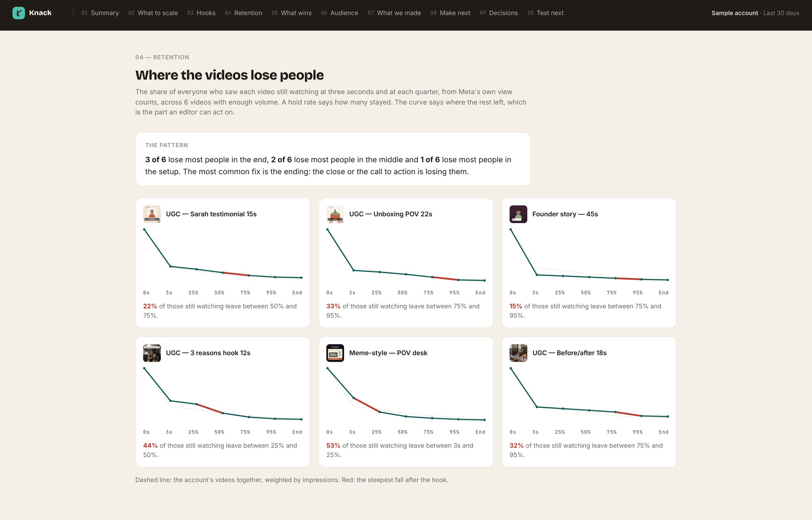Click the 44% drop-off figure

[150, 446]
